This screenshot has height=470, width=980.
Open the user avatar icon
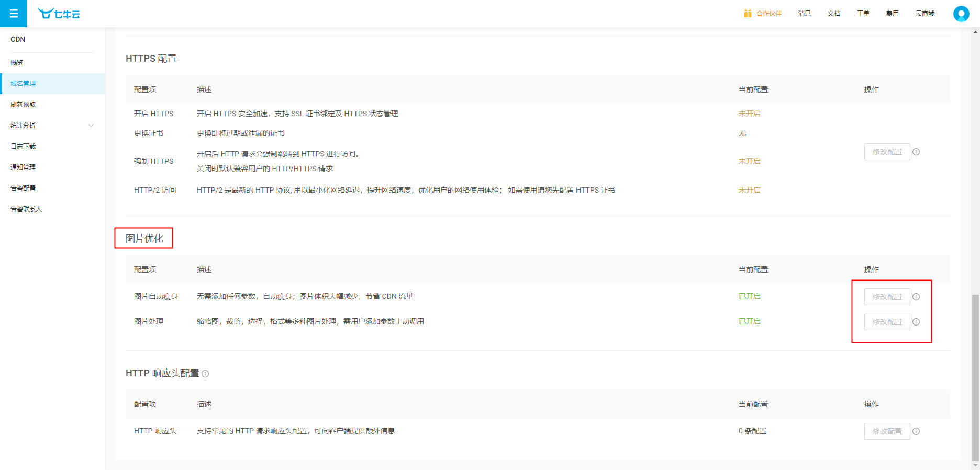tap(961, 14)
